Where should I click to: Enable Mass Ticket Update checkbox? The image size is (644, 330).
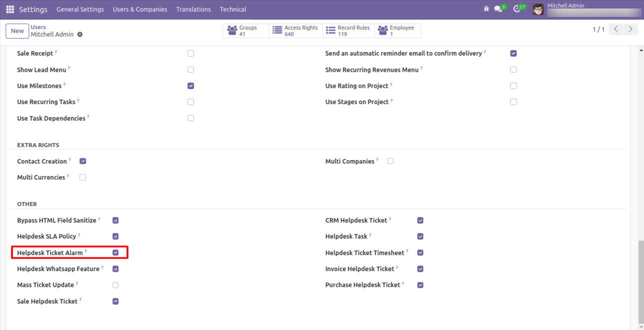[x=115, y=285]
